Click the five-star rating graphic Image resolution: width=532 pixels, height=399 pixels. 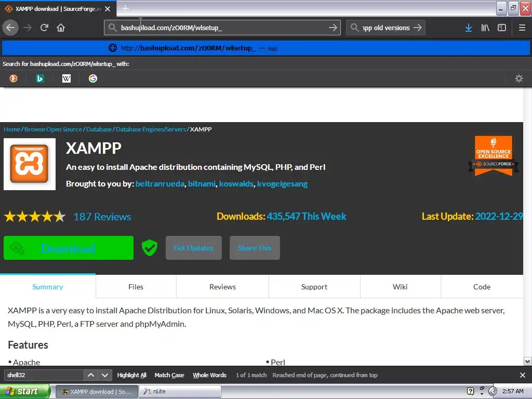tap(35, 216)
